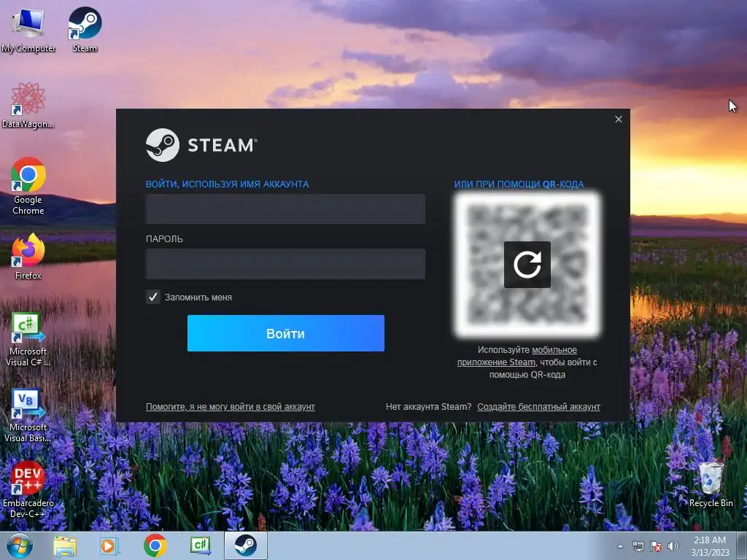Viewport: 747px width, 560px height.
Task: Click the blurred QR code image
Action: coord(527,264)
